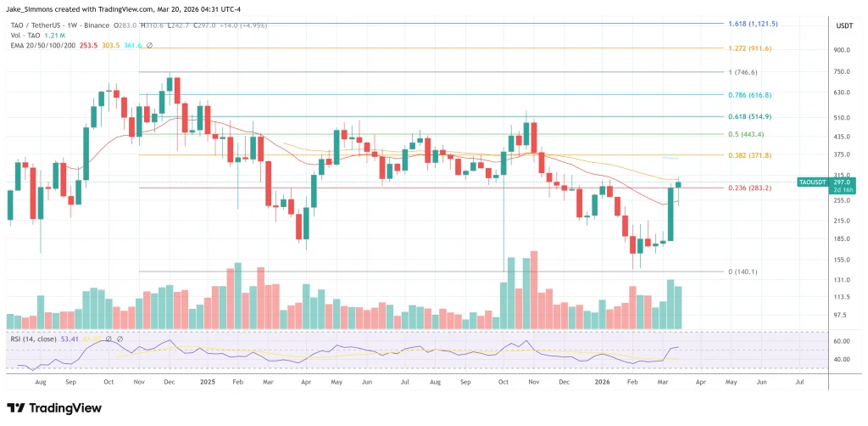Click the 2025 label on the time axis
This screenshot has width=868, height=426.
[x=207, y=382]
